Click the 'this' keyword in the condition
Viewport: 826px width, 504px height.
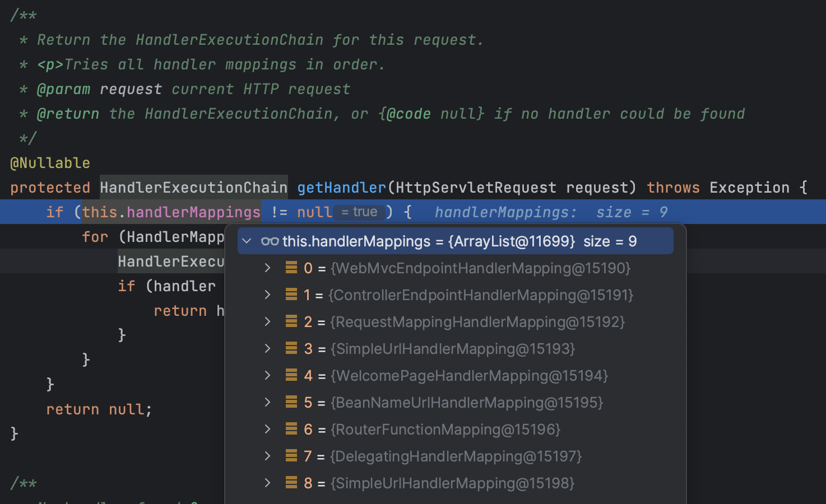(100, 212)
